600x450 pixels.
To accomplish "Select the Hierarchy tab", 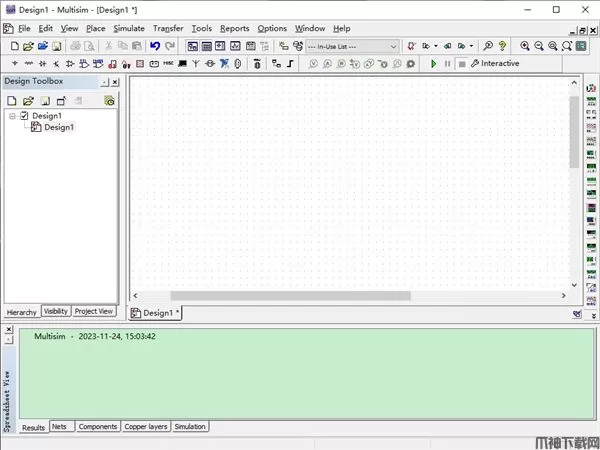I will (x=21, y=312).
